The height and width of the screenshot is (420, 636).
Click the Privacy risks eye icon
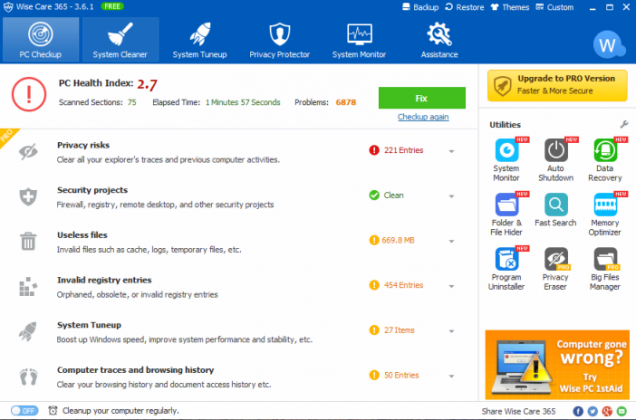pyautogui.click(x=28, y=152)
